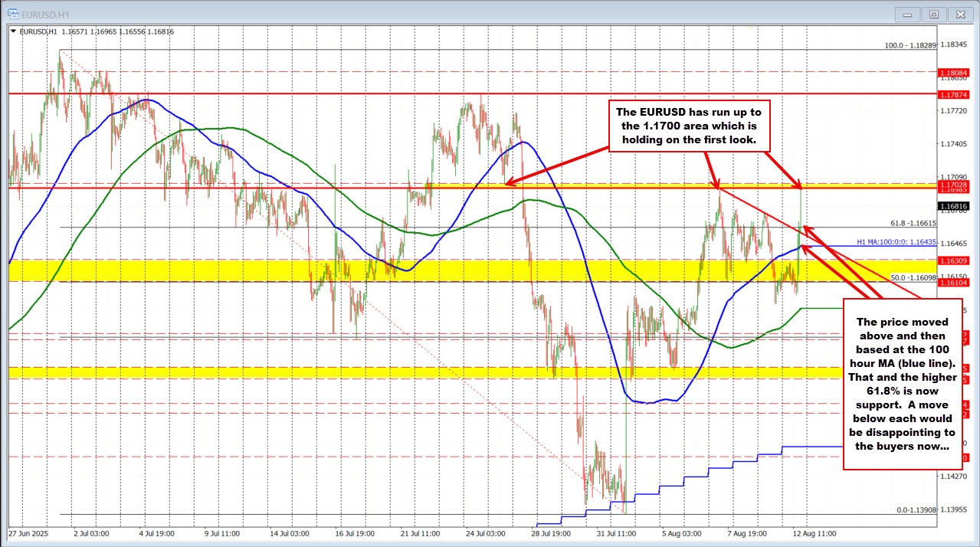Maximize the EURUSD,H1 chart window
Viewport: 980px width, 547px height.
934,13
